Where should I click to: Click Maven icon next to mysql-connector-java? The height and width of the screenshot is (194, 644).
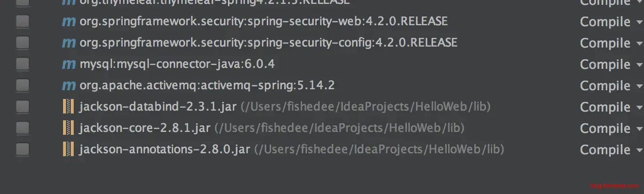coord(69,65)
